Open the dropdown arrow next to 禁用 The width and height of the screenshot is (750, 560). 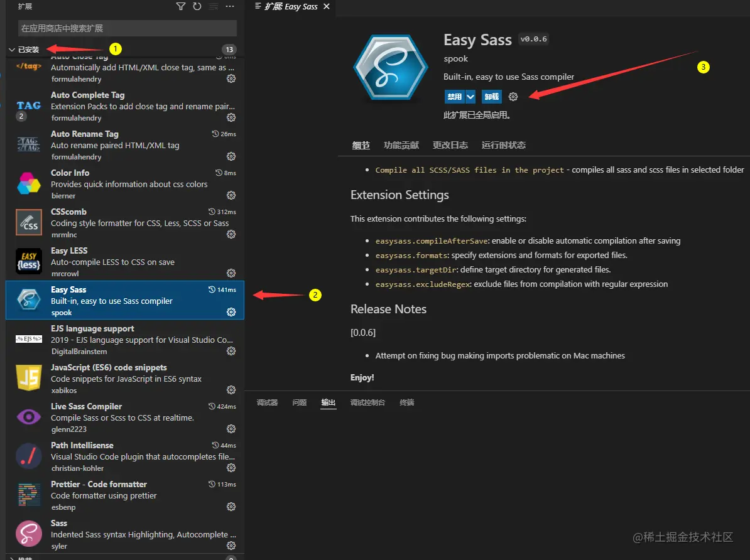click(x=470, y=97)
